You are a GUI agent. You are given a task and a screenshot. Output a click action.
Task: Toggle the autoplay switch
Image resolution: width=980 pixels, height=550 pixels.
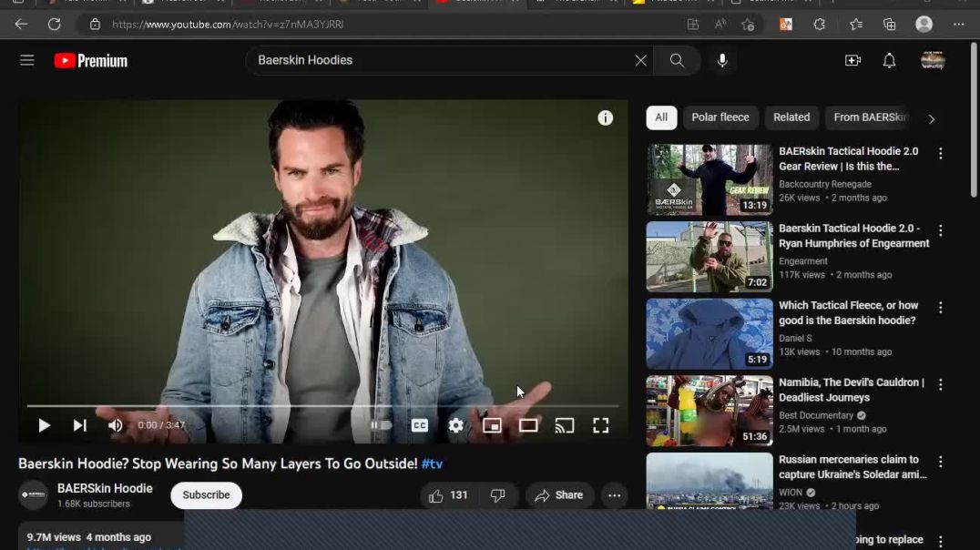[381, 425]
